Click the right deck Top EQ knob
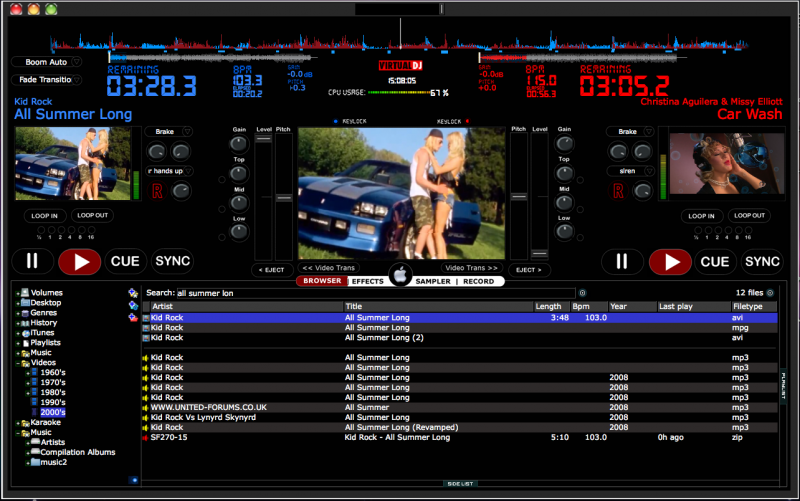The width and height of the screenshot is (800, 501). (x=564, y=173)
